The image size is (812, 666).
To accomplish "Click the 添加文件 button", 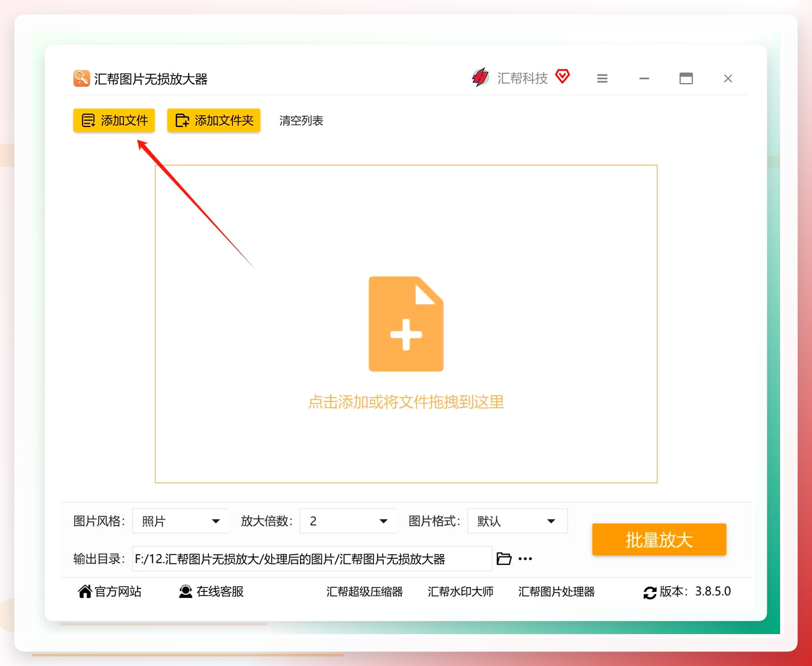I will (114, 120).
